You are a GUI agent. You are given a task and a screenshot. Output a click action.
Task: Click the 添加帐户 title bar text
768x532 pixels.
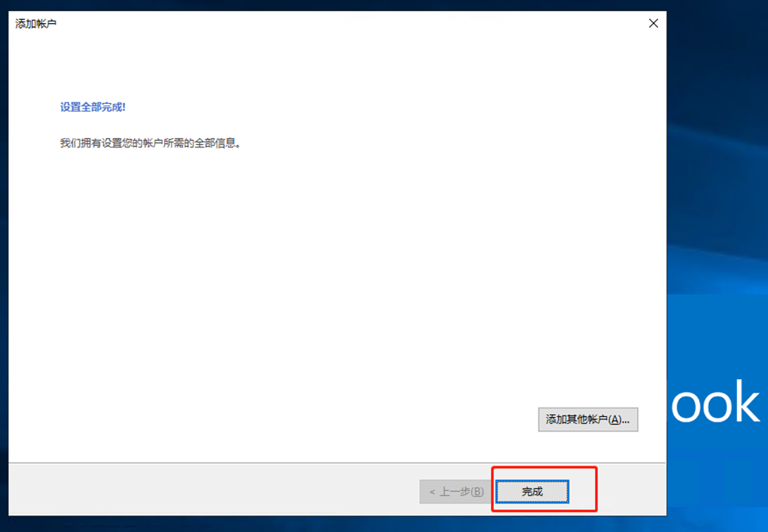(36, 24)
